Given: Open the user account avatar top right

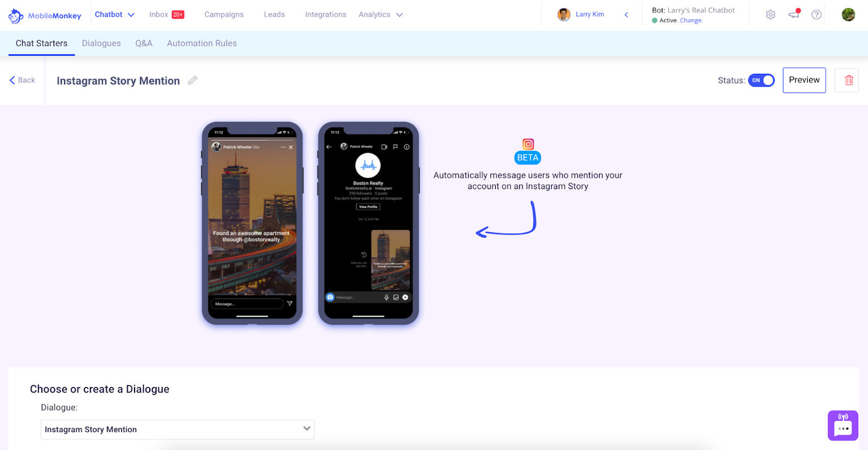Looking at the screenshot, I should coord(849,15).
